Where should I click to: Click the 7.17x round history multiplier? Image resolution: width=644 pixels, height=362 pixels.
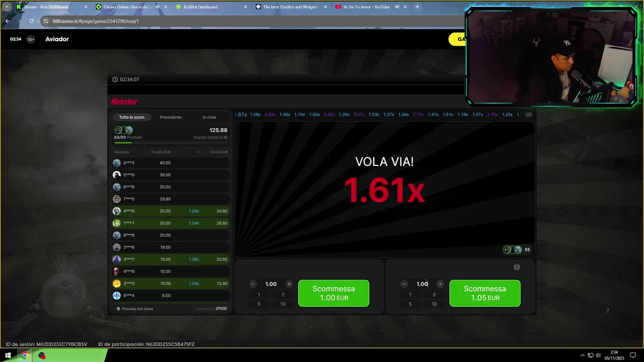pyautogui.click(x=418, y=115)
